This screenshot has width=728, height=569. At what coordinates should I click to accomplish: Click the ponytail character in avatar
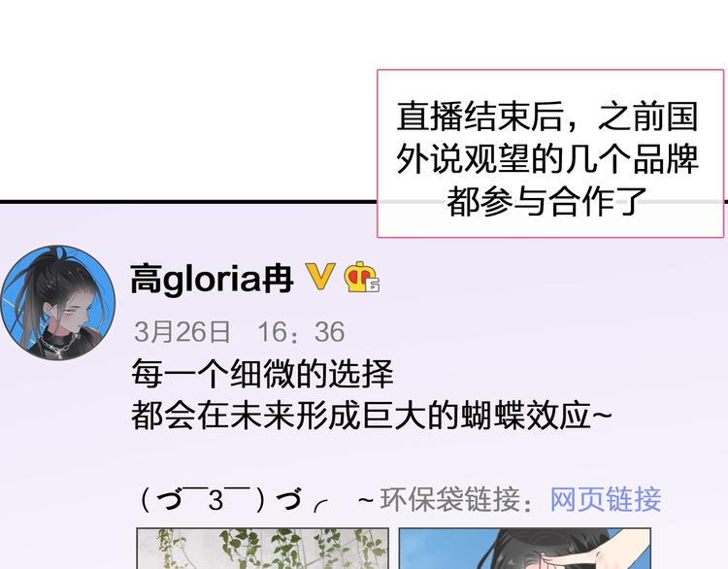point(53,302)
